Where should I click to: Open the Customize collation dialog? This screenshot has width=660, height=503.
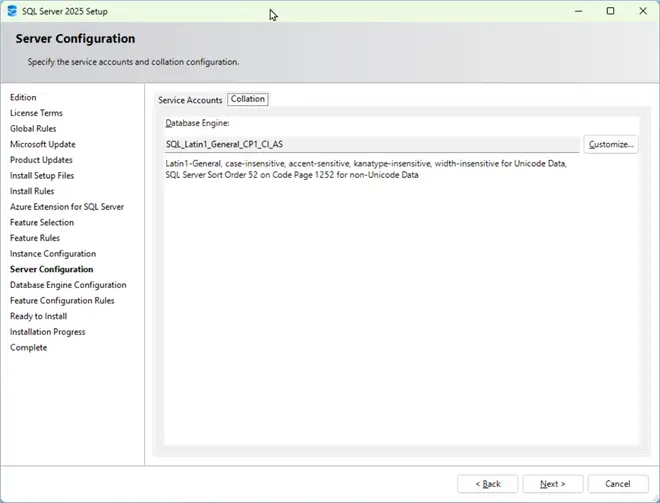pos(611,144)
